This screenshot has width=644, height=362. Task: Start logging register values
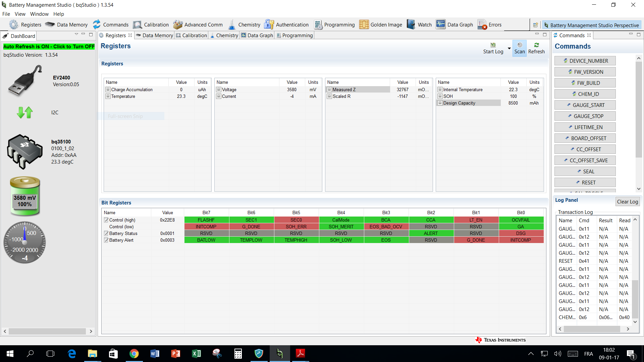(x=493, y=48)
